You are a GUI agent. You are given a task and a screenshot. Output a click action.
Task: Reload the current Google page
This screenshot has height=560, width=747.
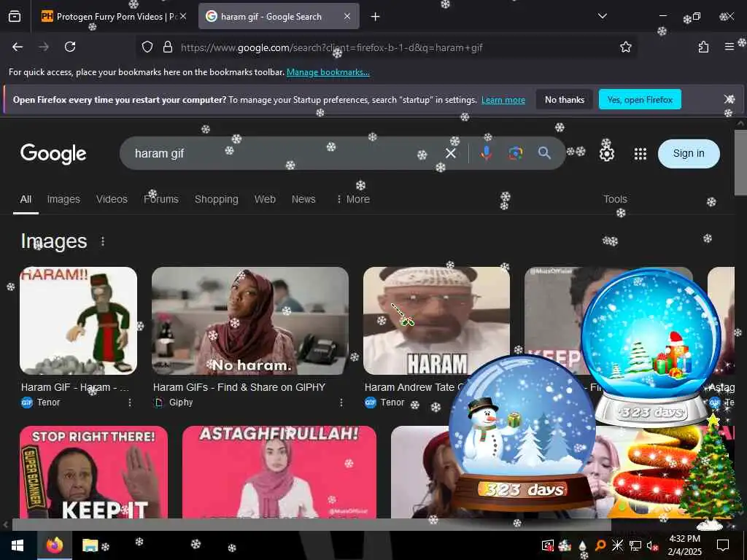click(70, 47)
